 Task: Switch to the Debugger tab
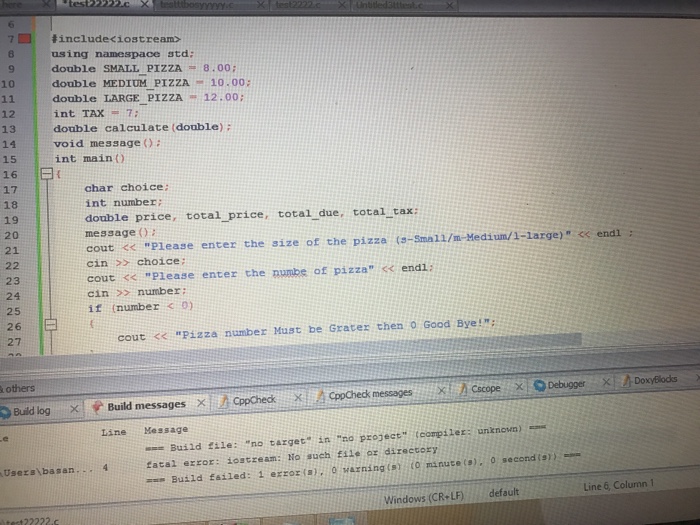coord(566,384)
